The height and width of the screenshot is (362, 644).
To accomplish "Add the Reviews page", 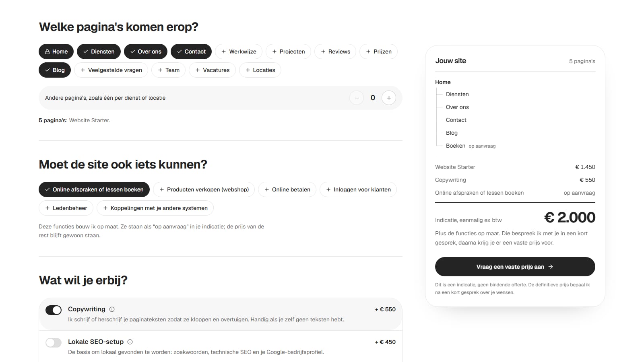I will tap(335, 51).
